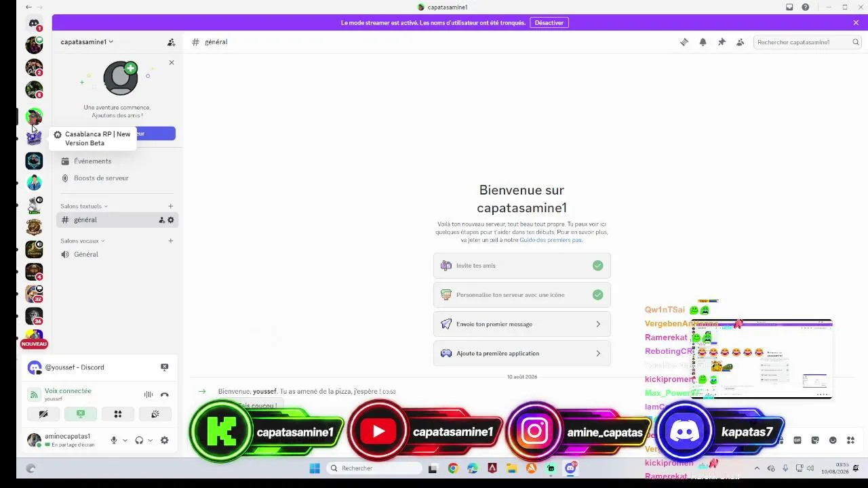This screenshot has width=868, height=488.
Task: Disconnect from the voice channel
Action: [164, 394]
